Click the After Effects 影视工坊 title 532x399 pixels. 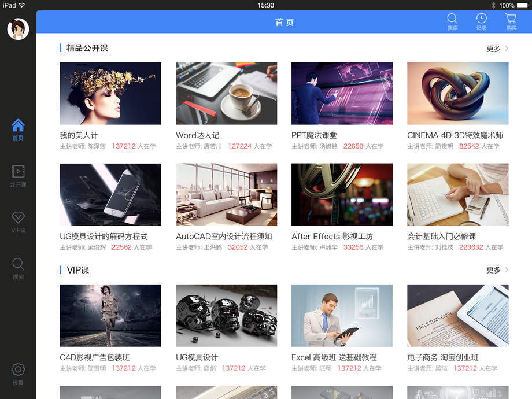point(332,237)
